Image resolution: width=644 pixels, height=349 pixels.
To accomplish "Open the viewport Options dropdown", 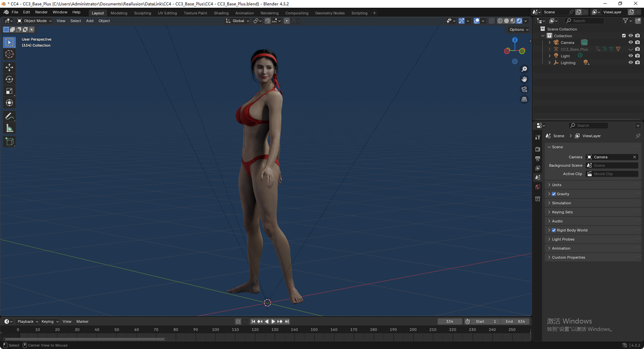I will click(519, 30).
